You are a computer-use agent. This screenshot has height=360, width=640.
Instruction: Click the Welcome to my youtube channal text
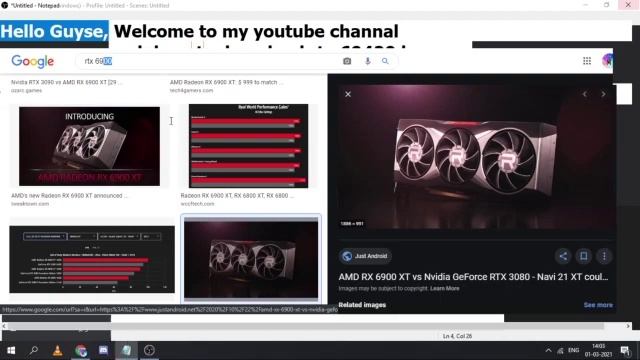click(x=256, y=31)
